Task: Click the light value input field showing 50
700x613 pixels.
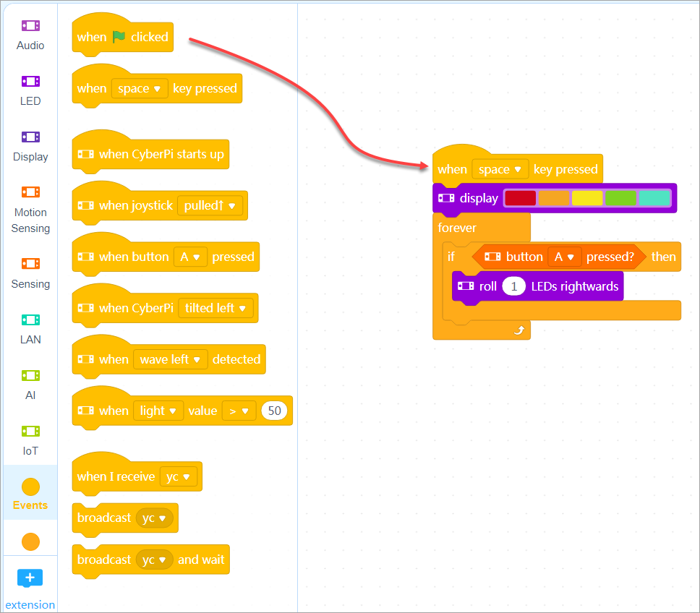Action: point(274,411)
